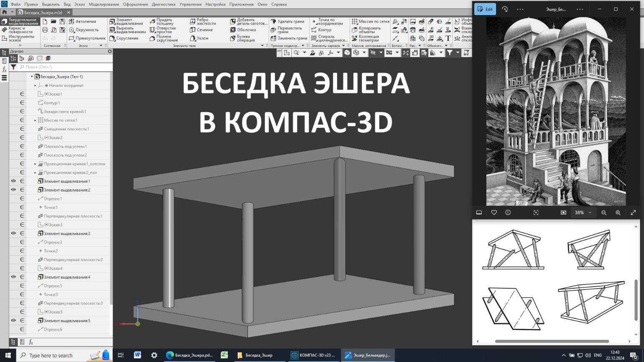This screenshot has width=644, height=362.
Task: Open the Приложения menu
Action: pos(241,4)
